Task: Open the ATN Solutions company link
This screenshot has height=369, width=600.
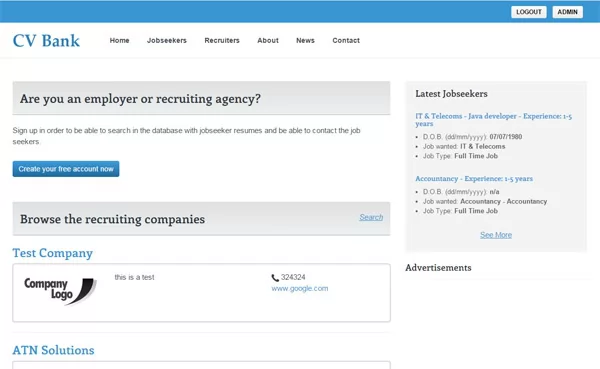Action: pos(54,350)
